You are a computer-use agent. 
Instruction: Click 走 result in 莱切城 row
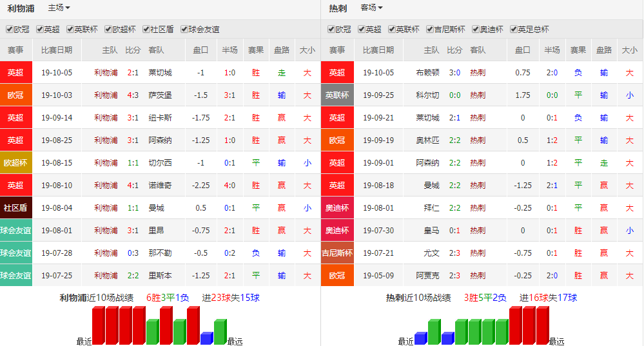click(281, 73)
